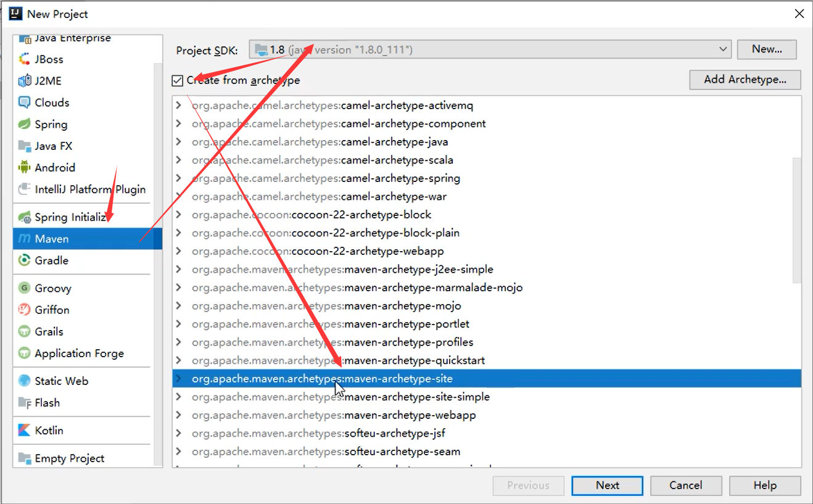Expand camel-archetype-activemq archetype node

pyautogui.click(x=179, y=105)
